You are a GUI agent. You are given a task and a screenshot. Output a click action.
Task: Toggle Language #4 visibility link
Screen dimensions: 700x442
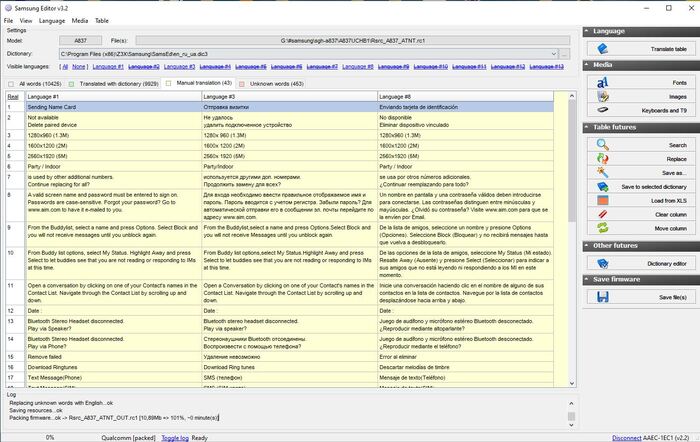(215, 67)
